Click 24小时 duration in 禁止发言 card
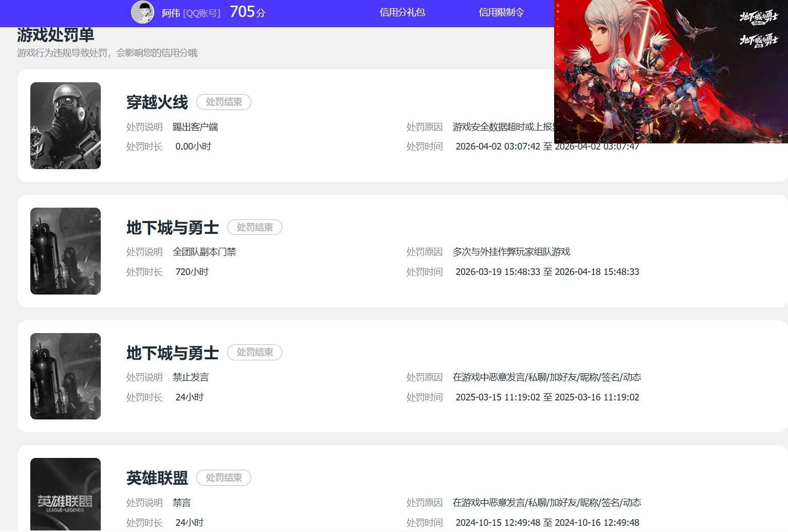The width and height of the screenshot is (788, 532). pyautogui.click(x=190, y=397)
